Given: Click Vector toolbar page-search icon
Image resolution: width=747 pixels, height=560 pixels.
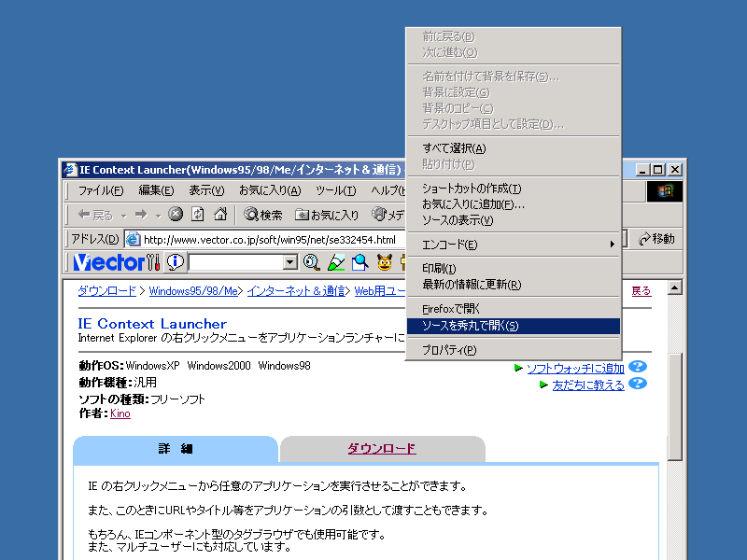Looking at the screenshot, I should coord(360,262).
